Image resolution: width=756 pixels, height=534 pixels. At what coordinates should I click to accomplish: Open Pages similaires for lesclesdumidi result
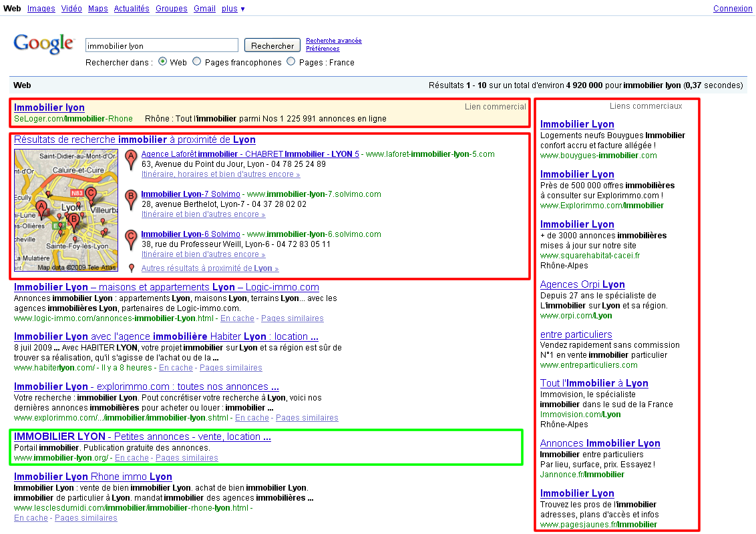point(86,518)
